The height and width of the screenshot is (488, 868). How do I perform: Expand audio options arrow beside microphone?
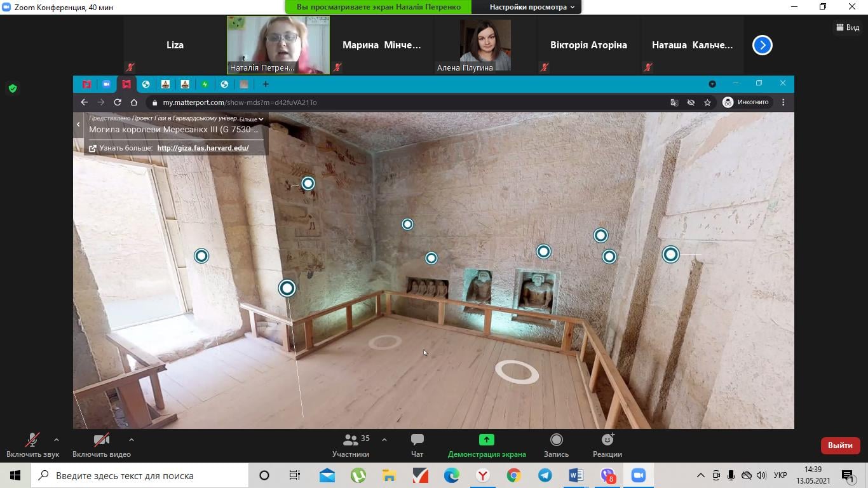click(57, 439)
